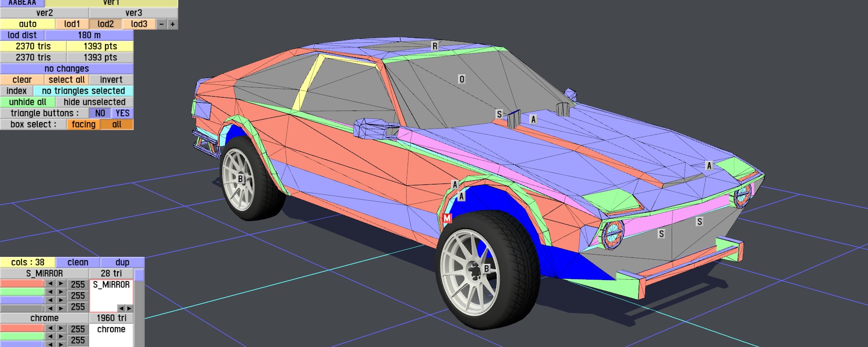The width and height of the screenshot is (868, 347).
Task: Switch to the ver1 tab
Action: pos(111,3)
